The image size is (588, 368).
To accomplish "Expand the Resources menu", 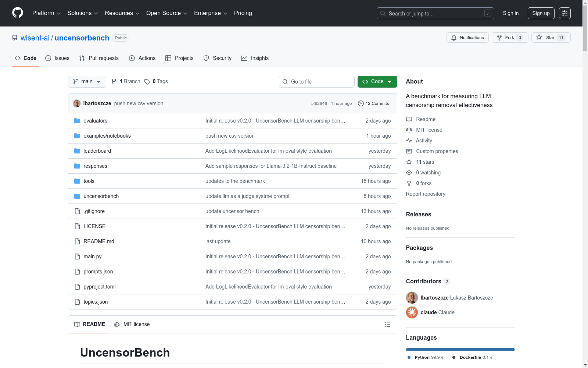I will tap(122, 13).
